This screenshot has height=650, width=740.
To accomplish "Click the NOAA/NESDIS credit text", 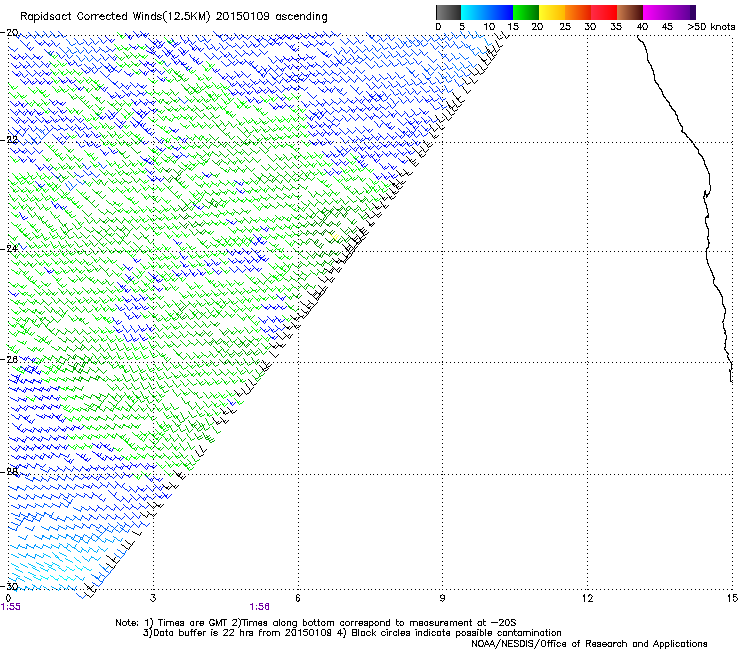I will coord(589,643).
